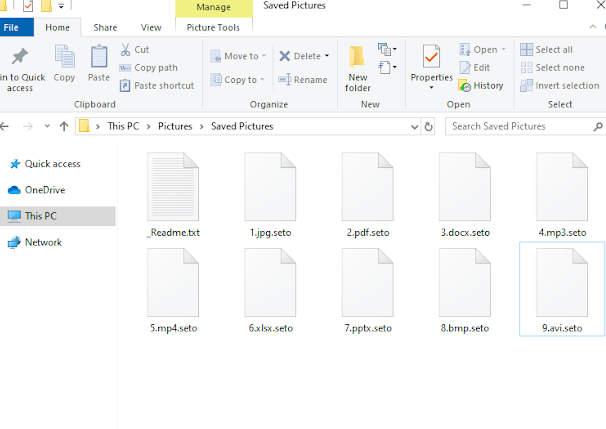This screenshot has height=429, width=606.
Task: Switch to the View tab
Action: pos(151,28)
